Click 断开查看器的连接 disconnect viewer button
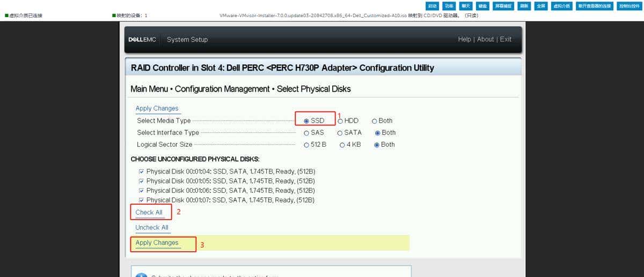The image size is (644, 277). 594,6
